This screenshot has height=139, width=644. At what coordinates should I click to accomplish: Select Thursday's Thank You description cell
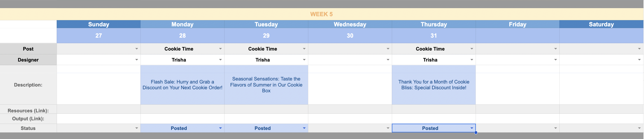(434, 85)
